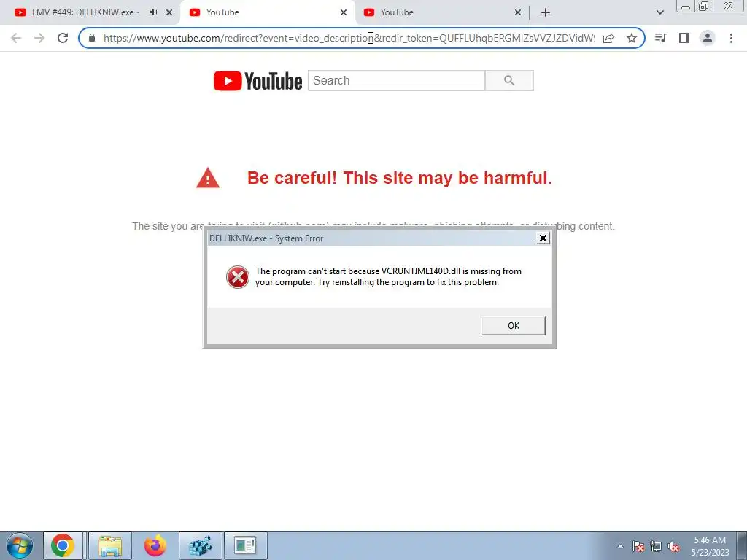The height and width of the screenshot is (560, 747).
Task: Open the Chrome profile avatar
Action: (x=708, y=38)
